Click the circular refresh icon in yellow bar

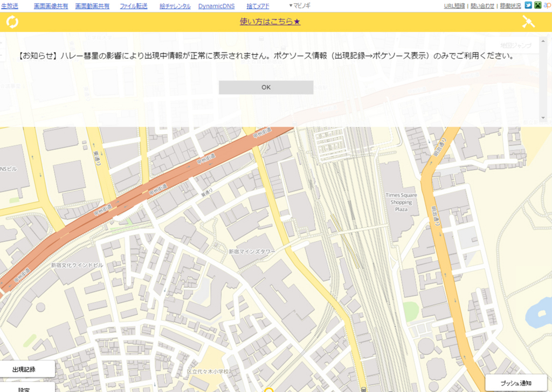[x=12, y=22]
